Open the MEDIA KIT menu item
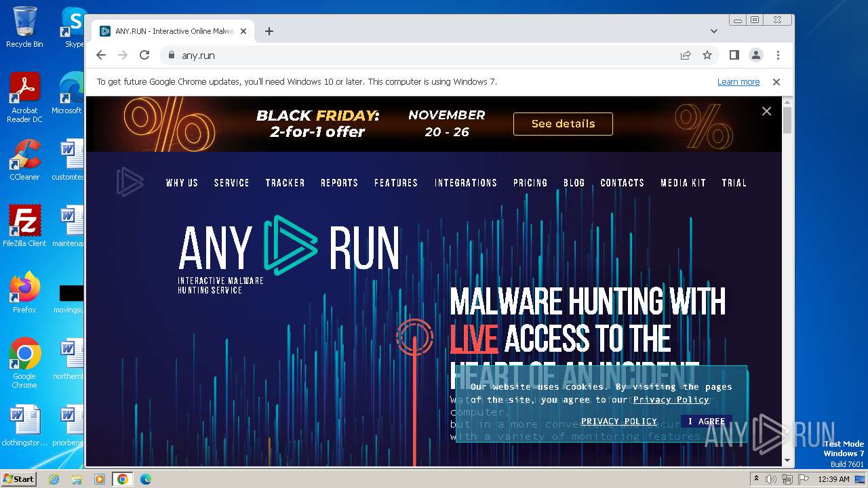The image size is (868, 488). [x=684, y=183]
